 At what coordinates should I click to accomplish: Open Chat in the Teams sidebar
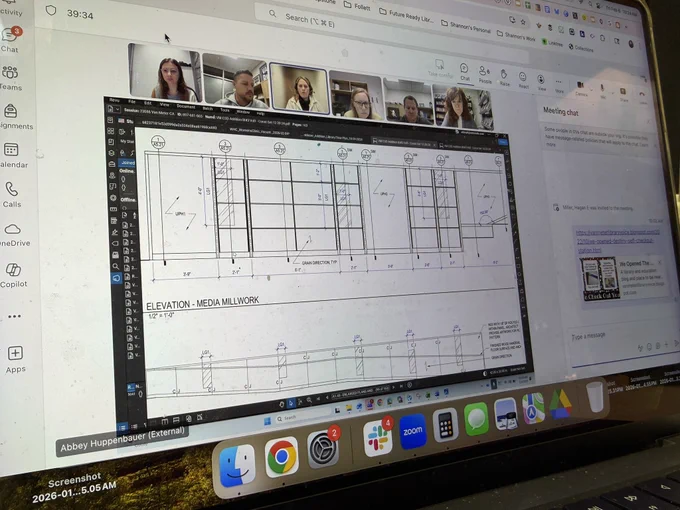pyautogui.click(x=10, y=40)
